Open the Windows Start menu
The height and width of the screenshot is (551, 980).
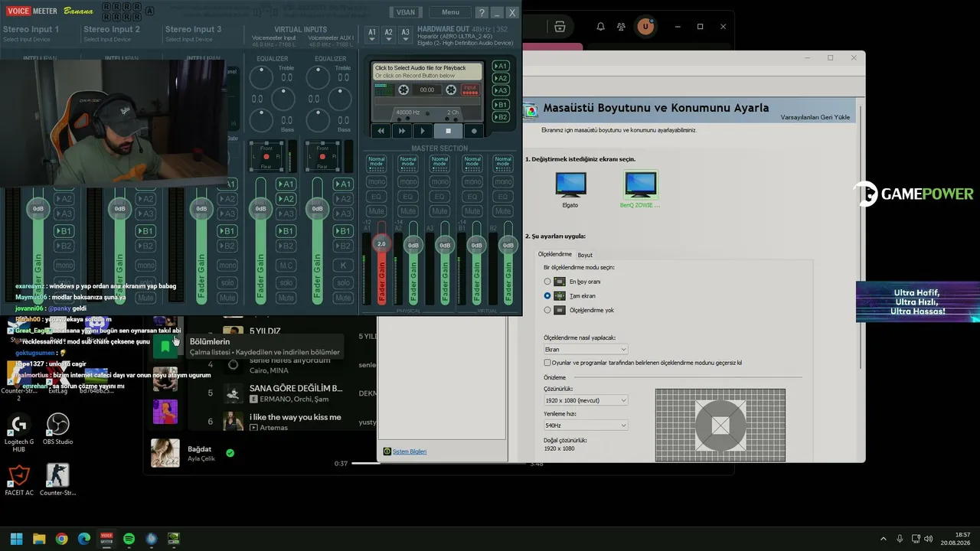pos(16,539)
